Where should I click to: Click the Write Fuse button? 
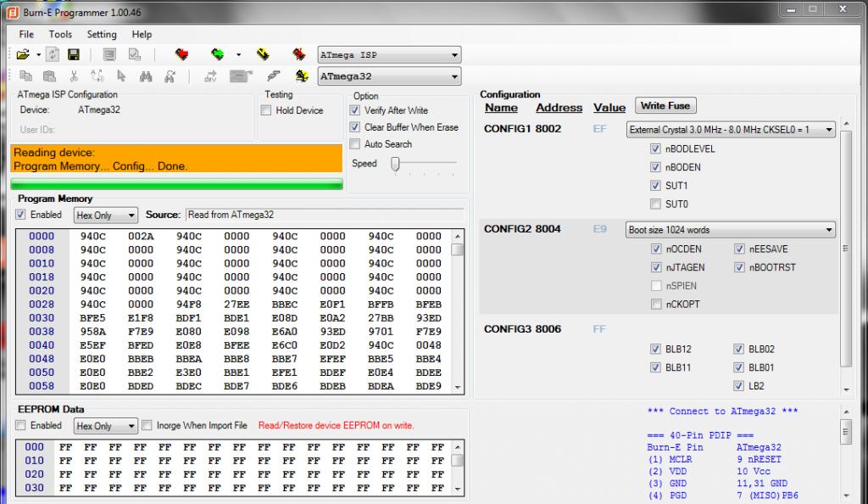tap(665, 106)
